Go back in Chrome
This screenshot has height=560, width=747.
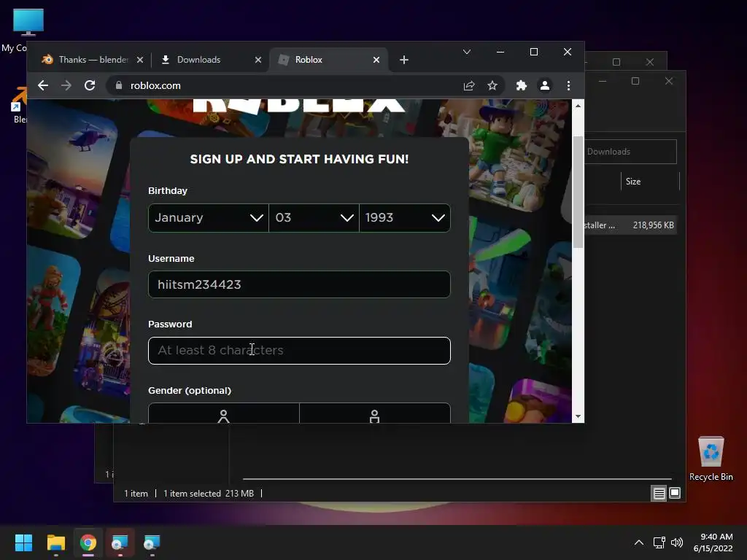coord(43,86)
